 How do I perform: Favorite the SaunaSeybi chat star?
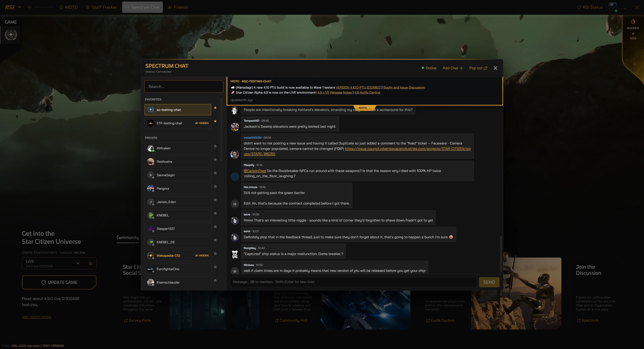tap(215, 173)
